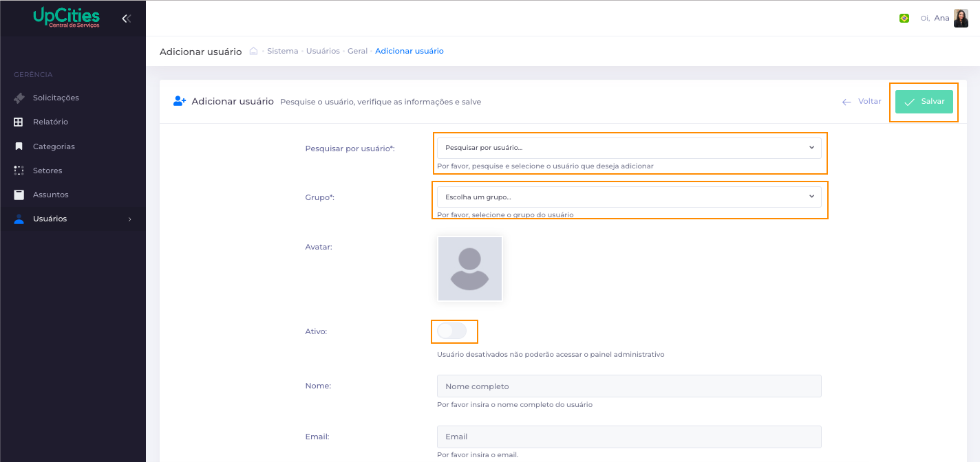Click the GERÊNCIA section label

pos(33,74)
